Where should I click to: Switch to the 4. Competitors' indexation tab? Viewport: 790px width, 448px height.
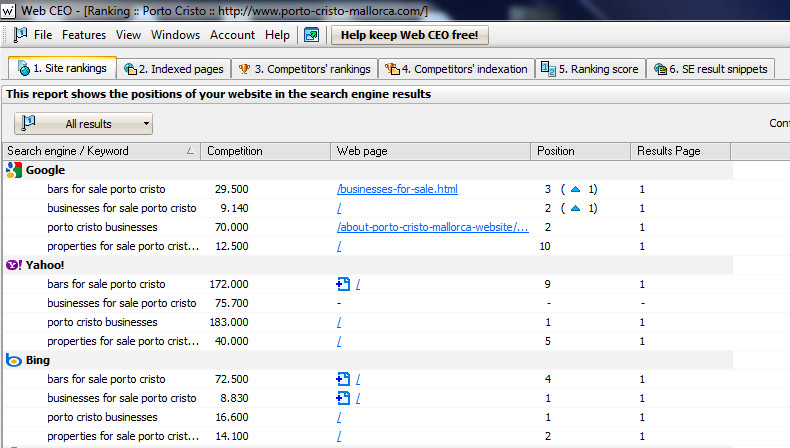[x=456, y=69]
